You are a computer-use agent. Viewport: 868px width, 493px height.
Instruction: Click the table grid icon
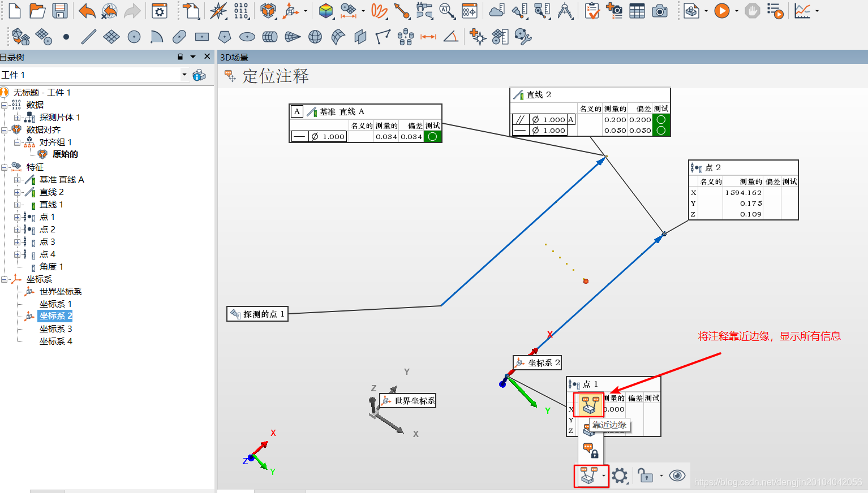click(x=637, y=11)
